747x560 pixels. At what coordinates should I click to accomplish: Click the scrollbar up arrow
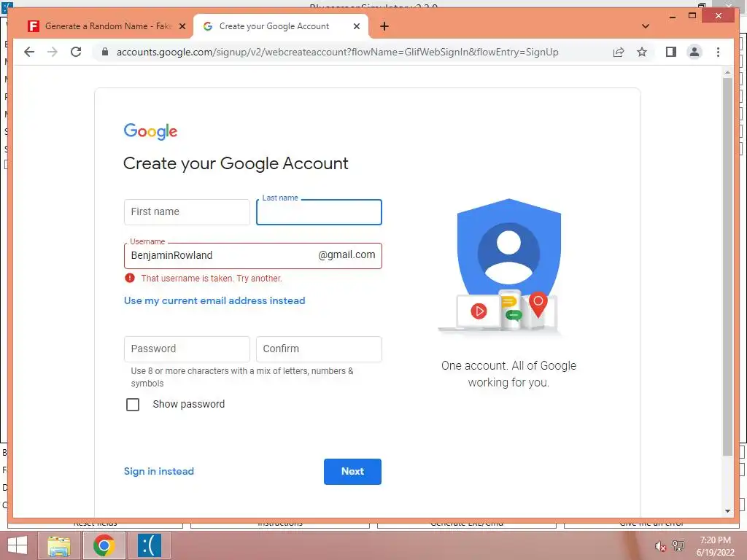[x=727, y=72]
